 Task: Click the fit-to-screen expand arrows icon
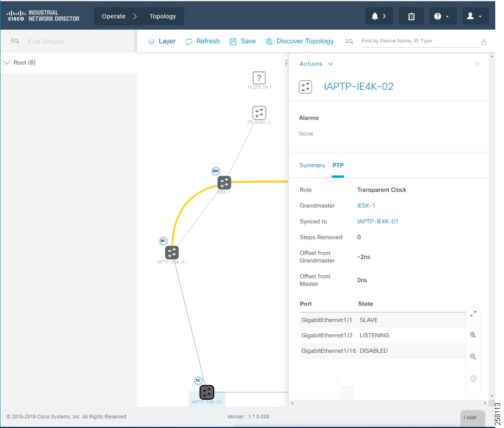point(473,314)
